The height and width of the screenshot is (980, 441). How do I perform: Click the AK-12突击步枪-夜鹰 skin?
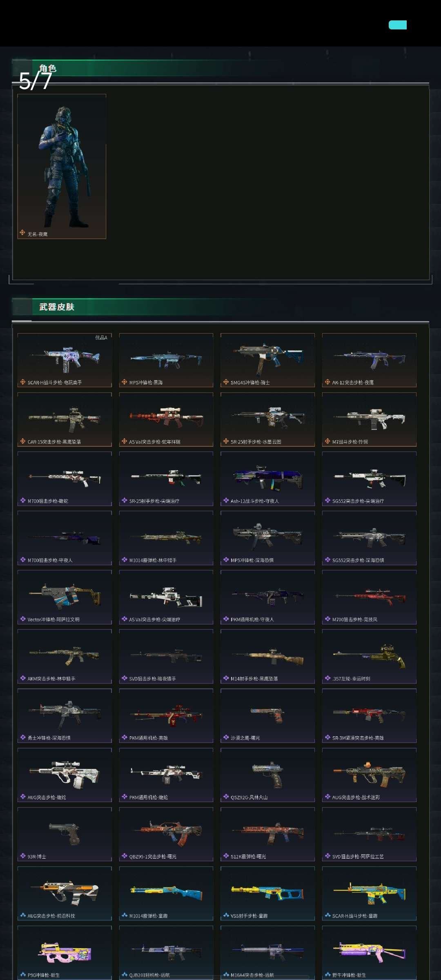(369, 360)
